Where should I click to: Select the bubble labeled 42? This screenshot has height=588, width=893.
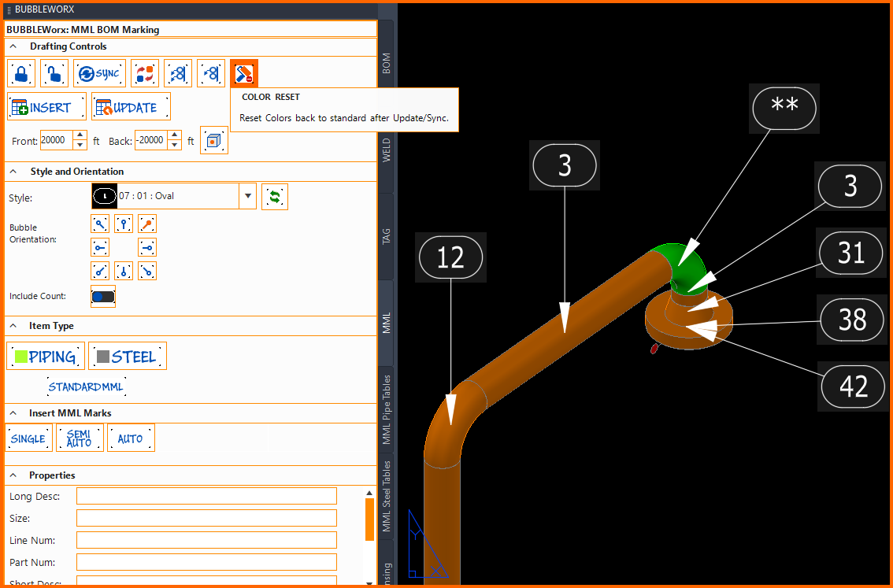pyautogui.click(x=854, y=386)
